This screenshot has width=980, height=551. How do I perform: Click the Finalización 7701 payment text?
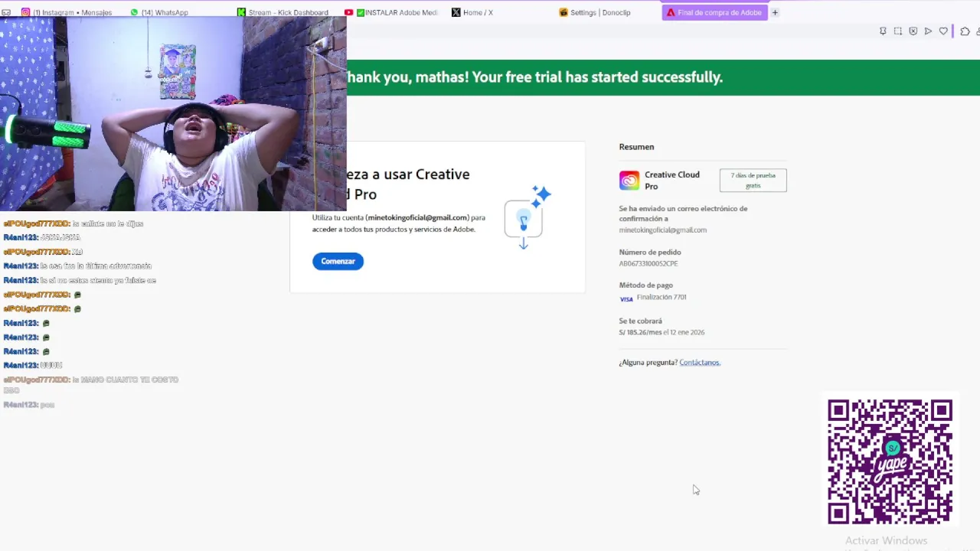(x=661, y=298)
